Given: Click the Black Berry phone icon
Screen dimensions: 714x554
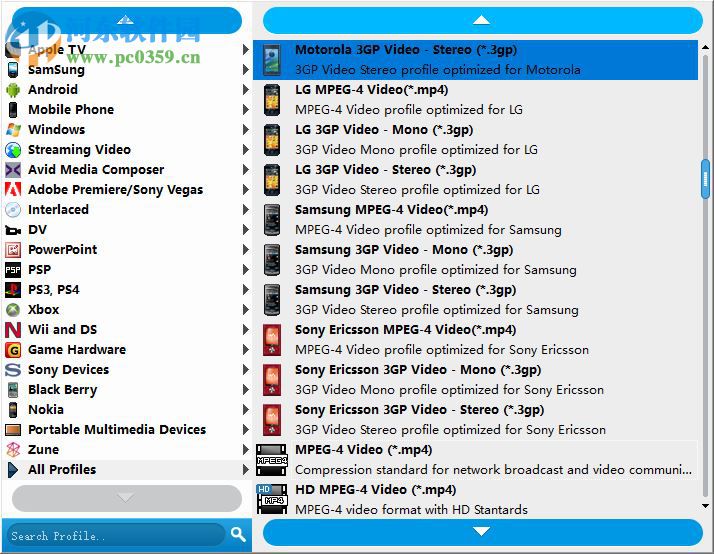Looking at the screenshot, I should (x=13, y=390).
